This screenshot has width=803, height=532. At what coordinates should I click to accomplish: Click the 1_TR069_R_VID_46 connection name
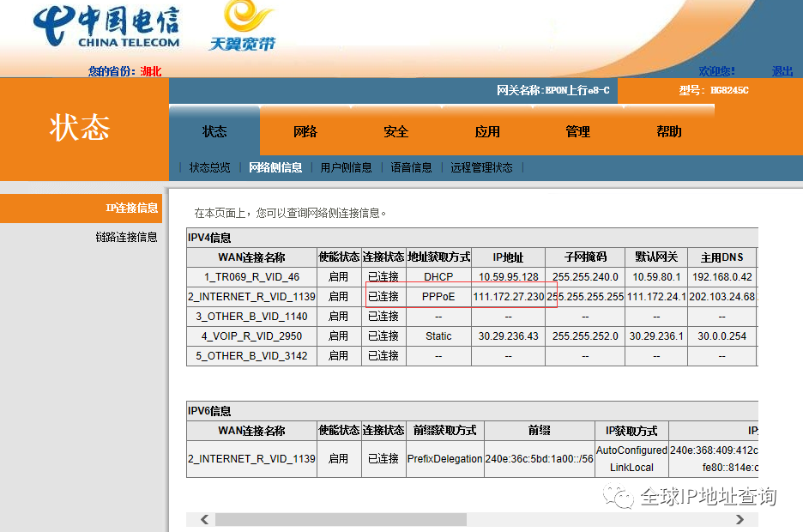coord(251,277)
